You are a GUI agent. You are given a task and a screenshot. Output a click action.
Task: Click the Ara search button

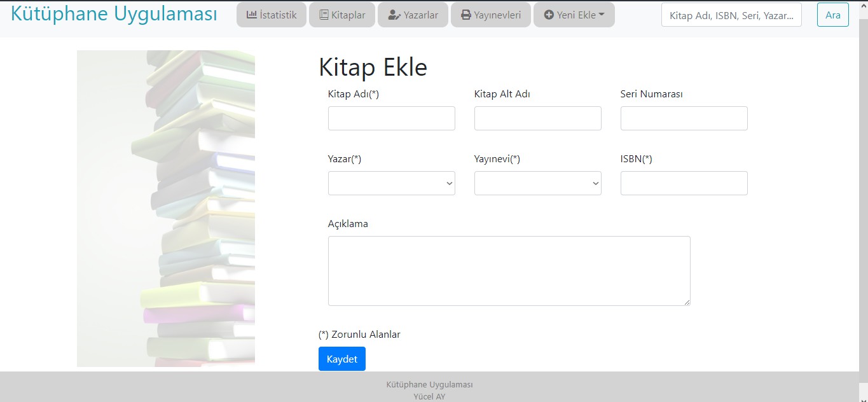pos(832,15)
